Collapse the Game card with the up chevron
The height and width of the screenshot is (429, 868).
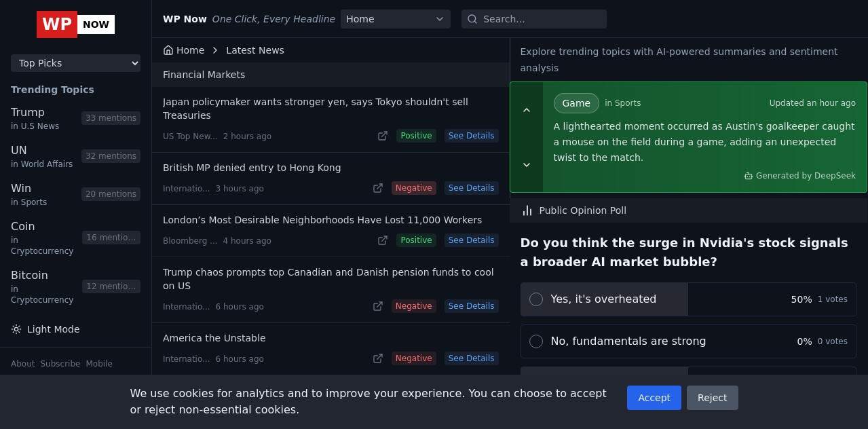(x=527, y=110)
